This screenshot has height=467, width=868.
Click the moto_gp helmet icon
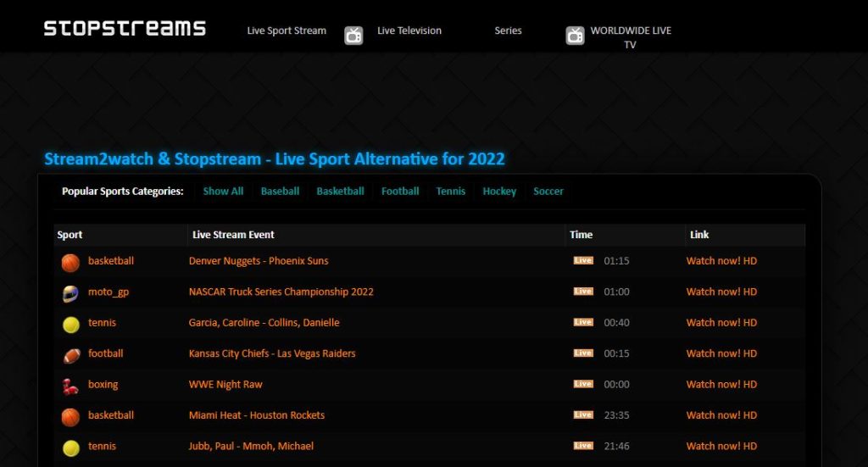[x=70, y=293]
